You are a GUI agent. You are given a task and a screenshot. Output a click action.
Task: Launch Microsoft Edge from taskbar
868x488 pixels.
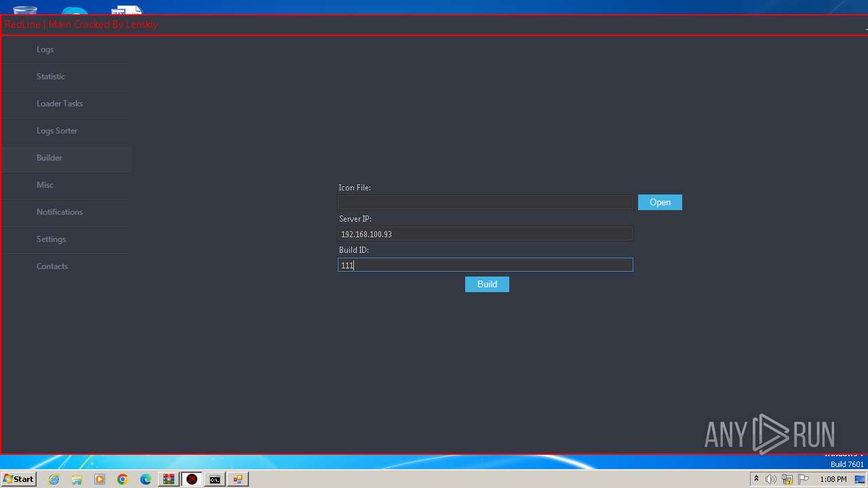[x=146, y=479]
